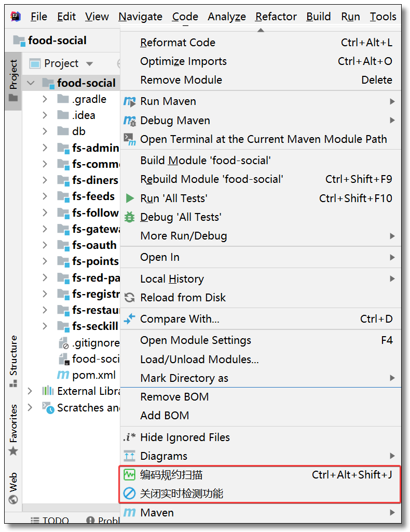
Task: Open the Build menu
Action: click(x=318, y=17)
